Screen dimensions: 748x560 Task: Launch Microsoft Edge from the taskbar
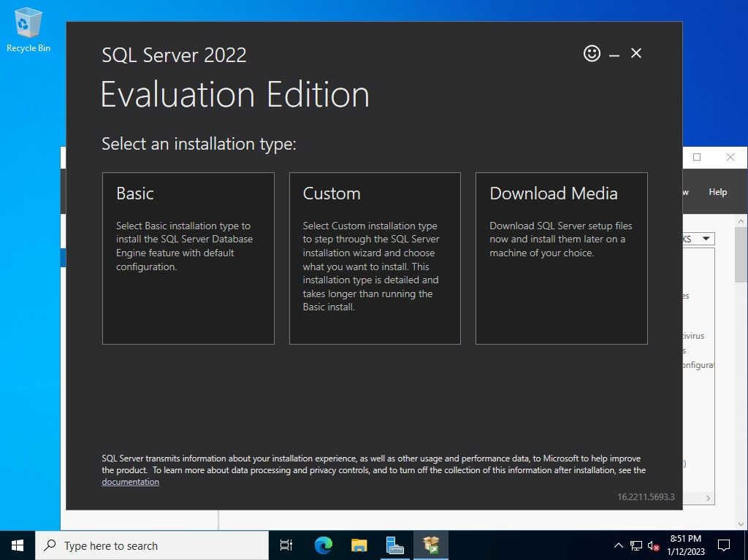(x=323, y=545)
